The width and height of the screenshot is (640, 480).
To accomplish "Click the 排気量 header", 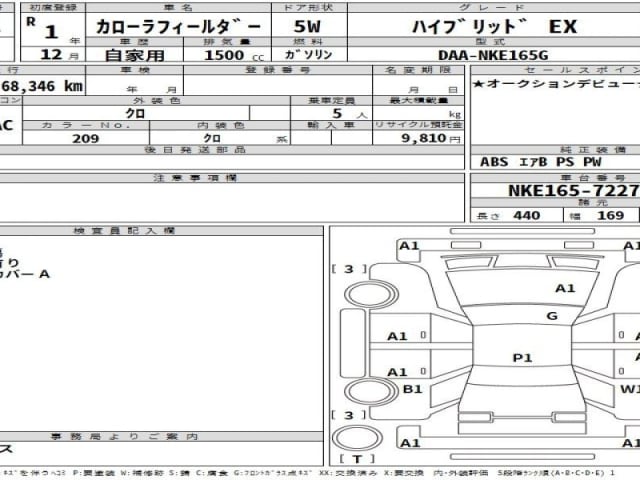I will (227, 42).
